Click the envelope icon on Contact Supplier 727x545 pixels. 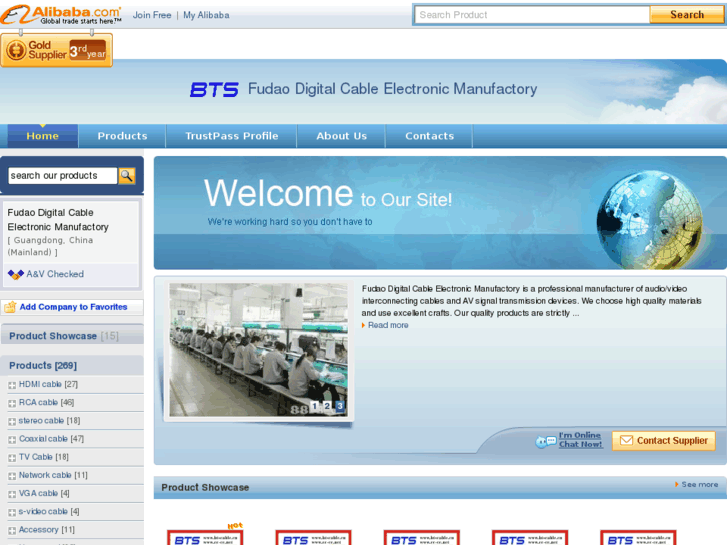(626, 440)
